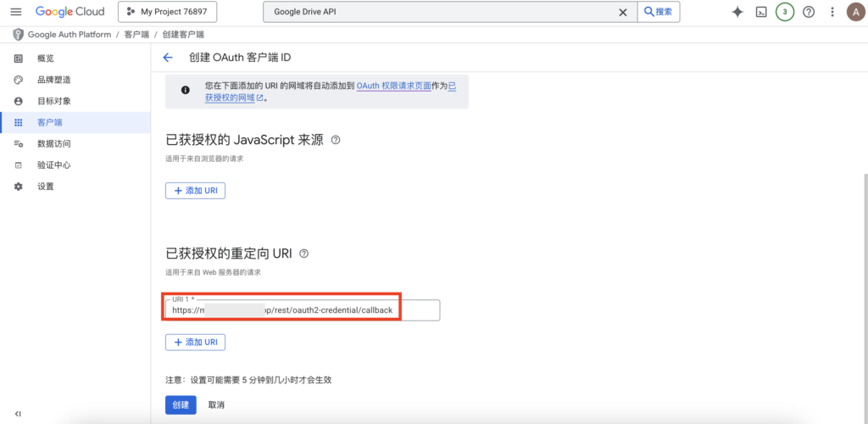This screenshot has height=424, width=868.
Task: Select the 概览 sidebar item
Action: coord(45,59)
